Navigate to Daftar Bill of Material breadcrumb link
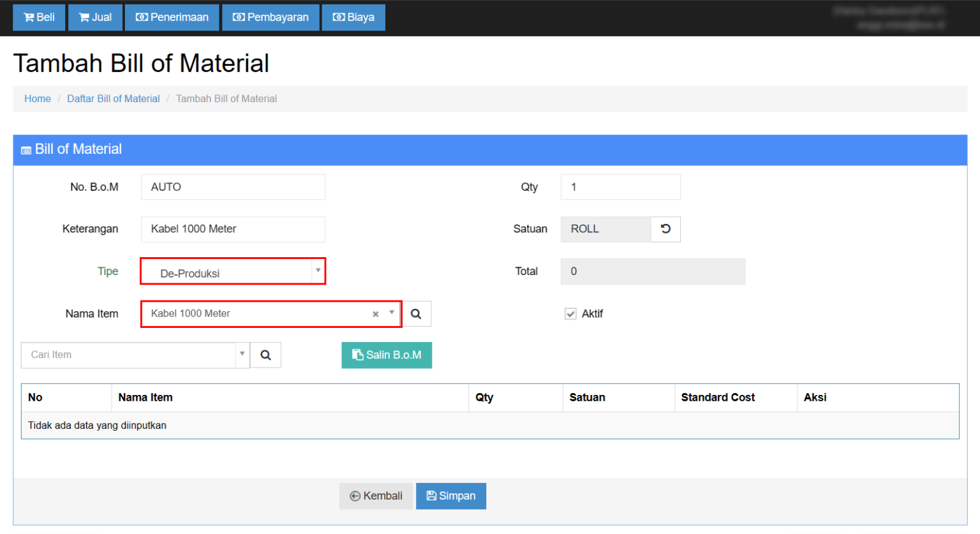The image size is (980, 534). coord(113,98)
